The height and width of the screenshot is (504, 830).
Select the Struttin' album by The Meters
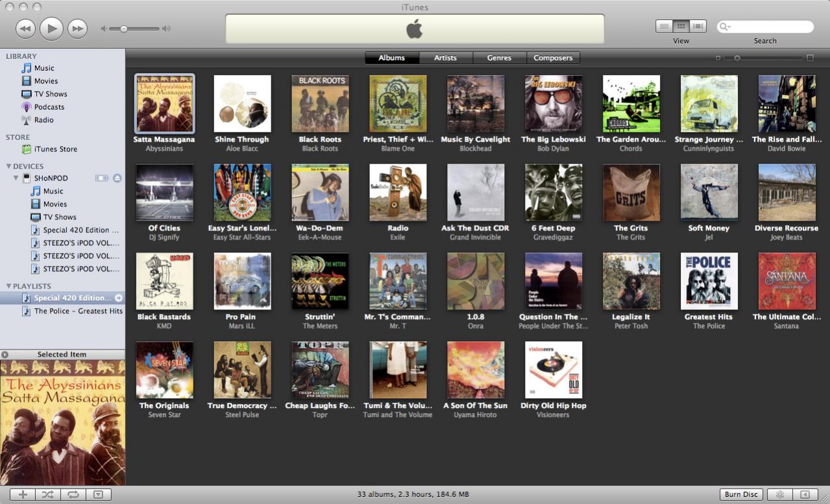pyautogui.click(x=320, y=282)
